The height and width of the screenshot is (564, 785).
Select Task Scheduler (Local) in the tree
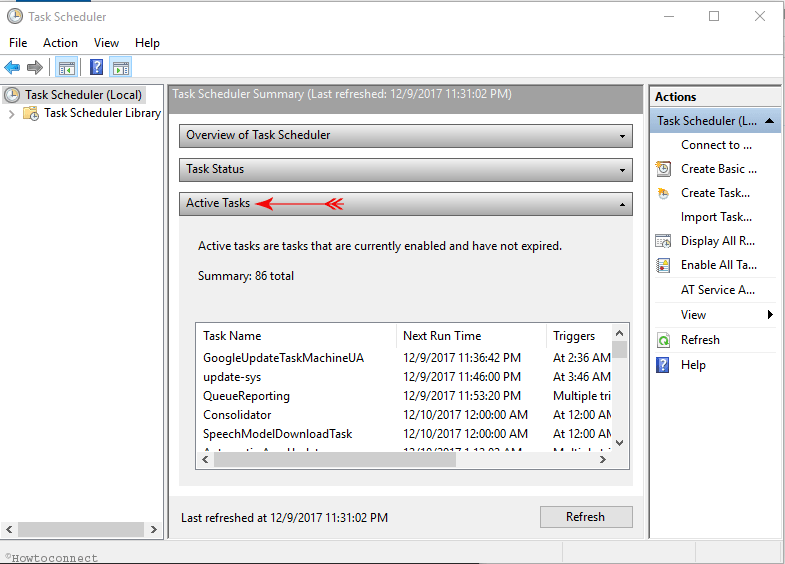pyautogui.click(x=84, y=95)
